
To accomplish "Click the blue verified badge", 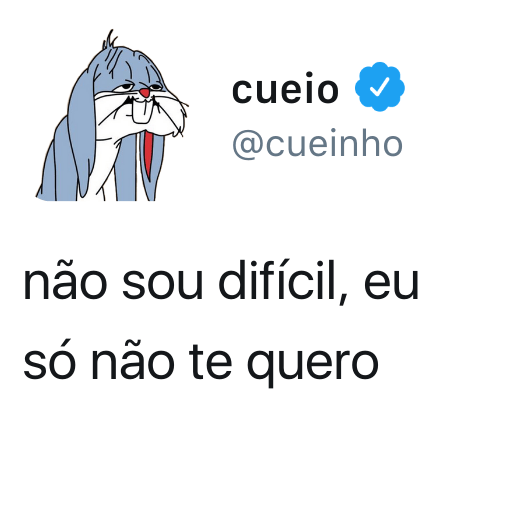I will [x=380, y=87].
